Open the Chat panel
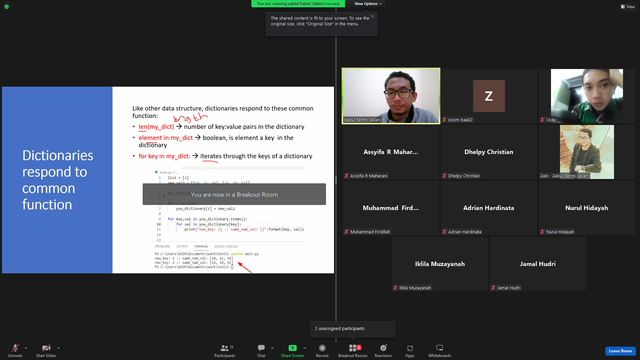Screen dimensions: 640x360 click(261, 350)
